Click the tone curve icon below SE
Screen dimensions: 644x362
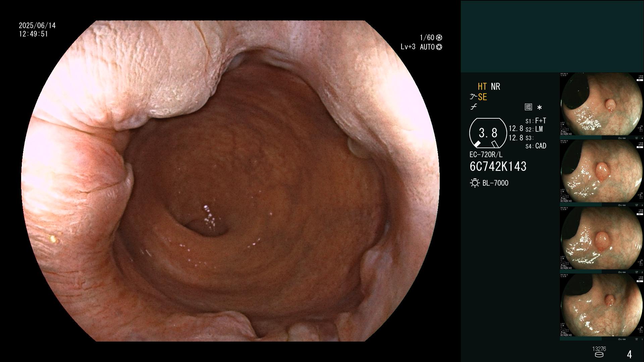coord(474,107)
